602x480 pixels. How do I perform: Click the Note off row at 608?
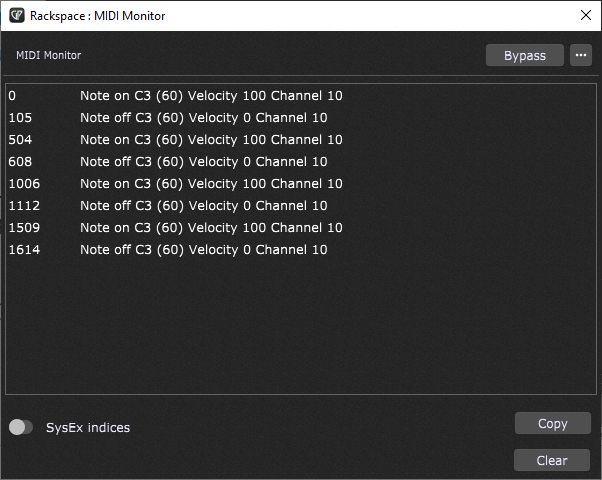[x=203, y=162]
